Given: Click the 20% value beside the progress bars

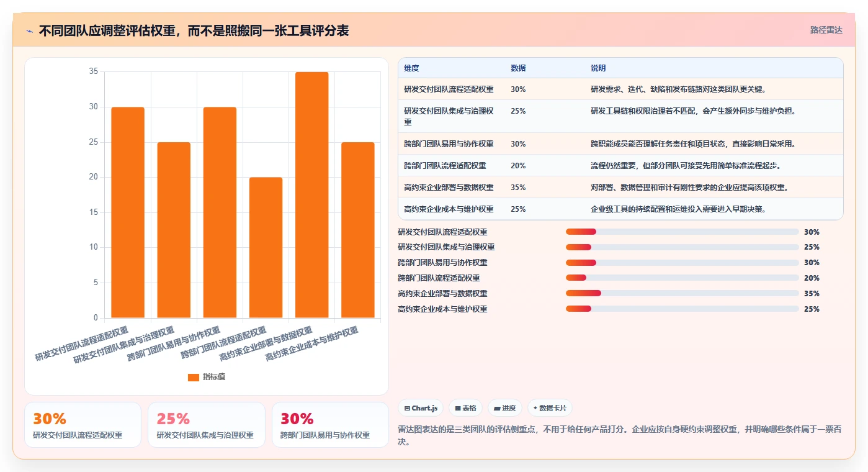Looking at the screenshot, I should tap(812, 278).
